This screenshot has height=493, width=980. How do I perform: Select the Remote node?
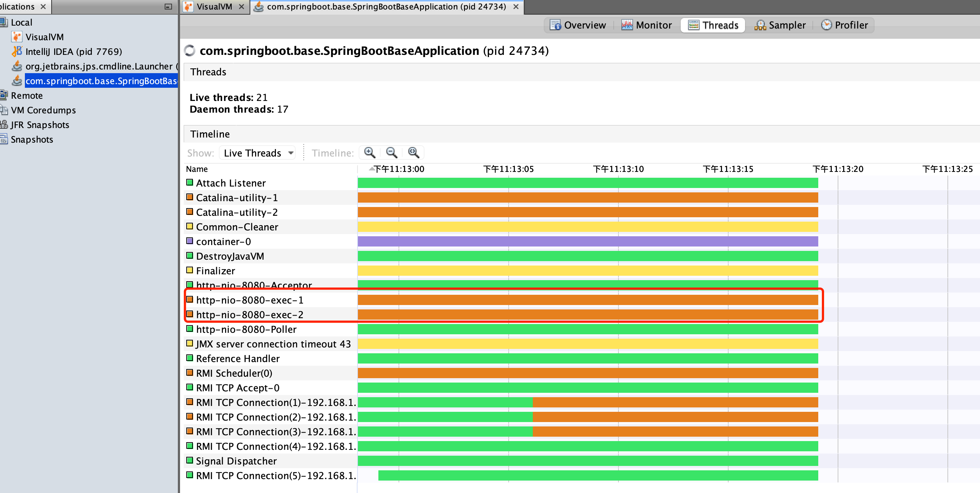(x=27, y=95)
